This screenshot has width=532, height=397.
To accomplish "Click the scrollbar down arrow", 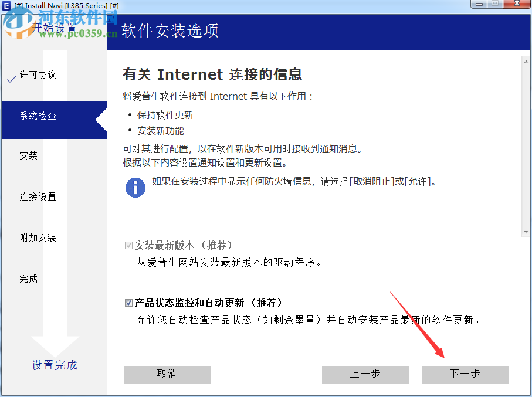I will [x=526, y=232].
